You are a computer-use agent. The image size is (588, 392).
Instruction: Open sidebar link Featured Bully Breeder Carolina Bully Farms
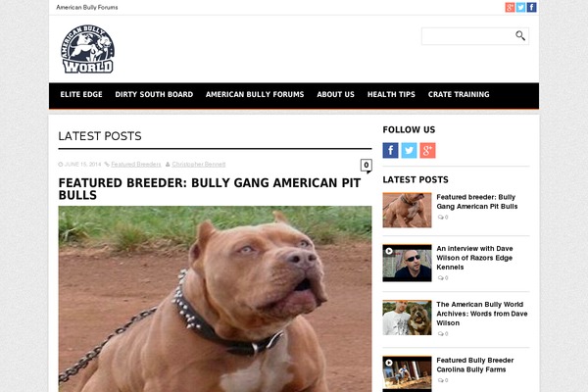[x=474, y=365]
